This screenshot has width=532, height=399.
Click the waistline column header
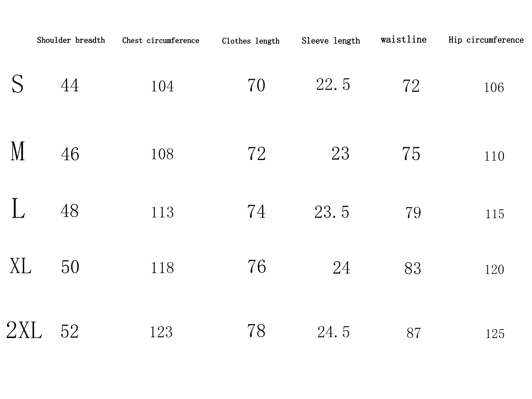tap(404, 40)
